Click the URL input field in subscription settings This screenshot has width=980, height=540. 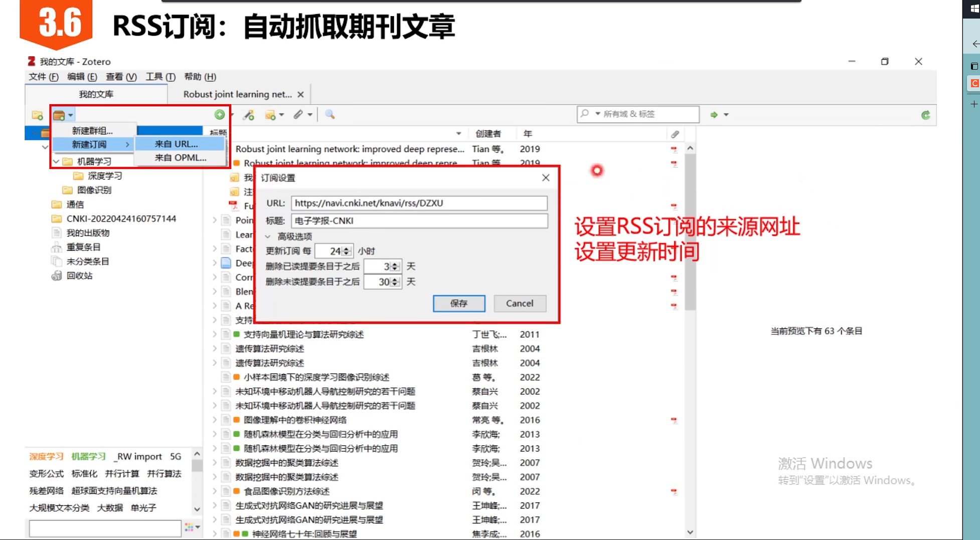point(419,203)
